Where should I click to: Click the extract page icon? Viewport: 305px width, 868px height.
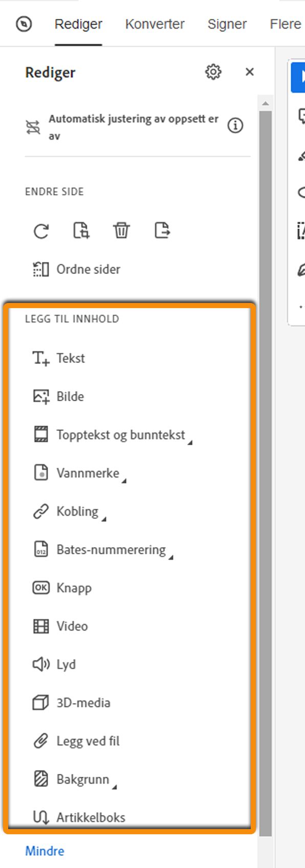pyautogui.click(x=161, y=230)
